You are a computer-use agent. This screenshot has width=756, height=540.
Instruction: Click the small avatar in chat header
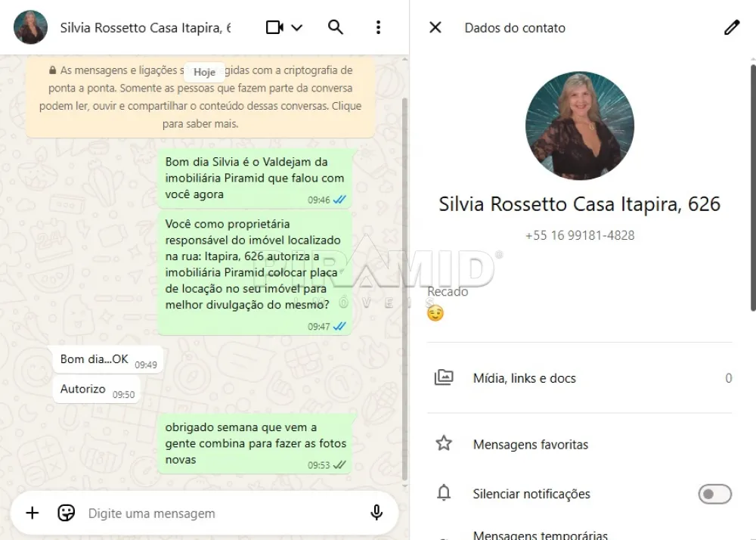pos(31,27)
